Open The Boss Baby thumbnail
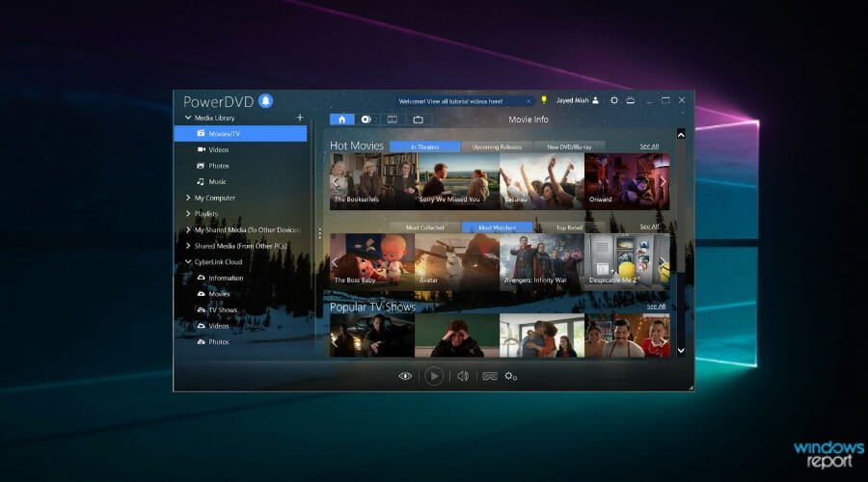The height and width of the screenshot is (482, 868). pyautogui.click(x=372, y=262)
